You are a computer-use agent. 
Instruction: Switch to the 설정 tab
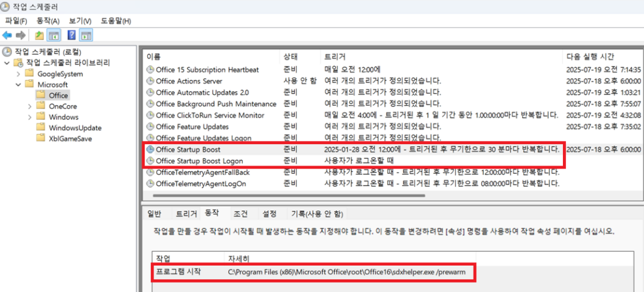269,214
